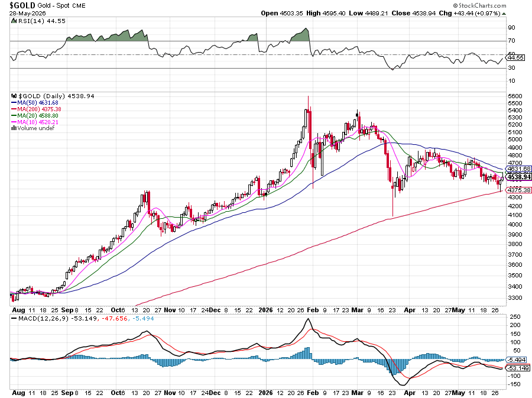Click the 2026 year marker on price chart axis
The width and height of the screenshot is (532, 398).
265,310
